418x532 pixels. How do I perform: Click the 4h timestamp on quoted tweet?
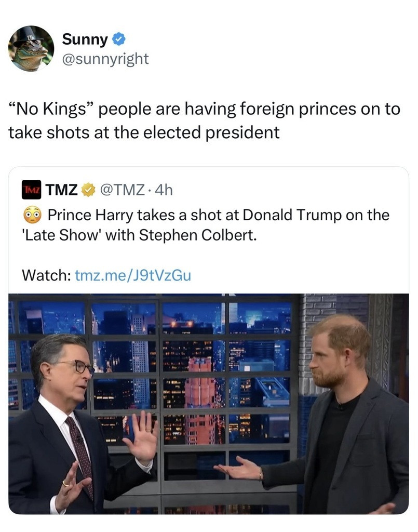click(x=164, y=190)
